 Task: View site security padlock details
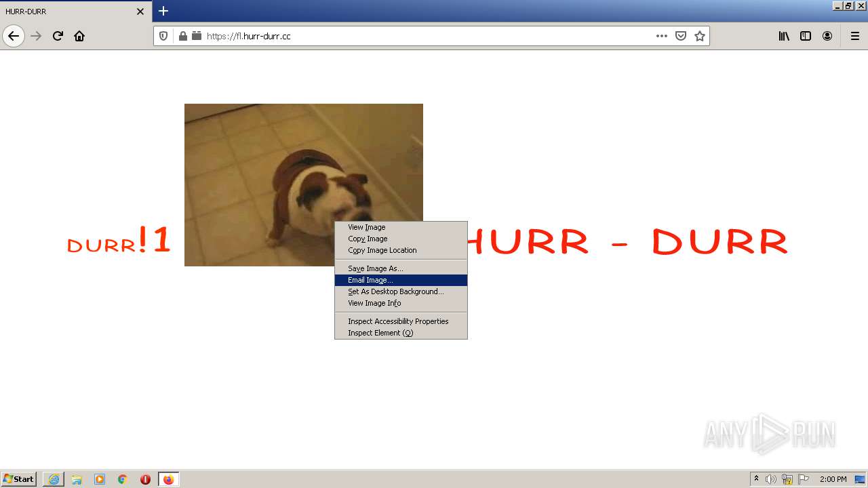click(x=182, y=36)
